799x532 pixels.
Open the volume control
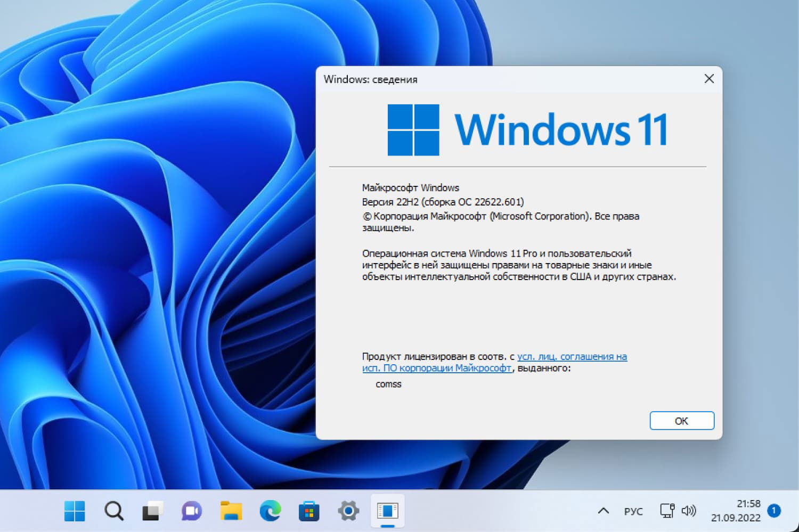689,511
